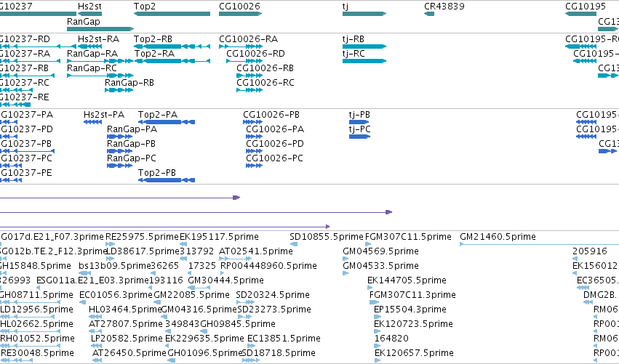Click the Top2-PB protein label

[156, 173]
